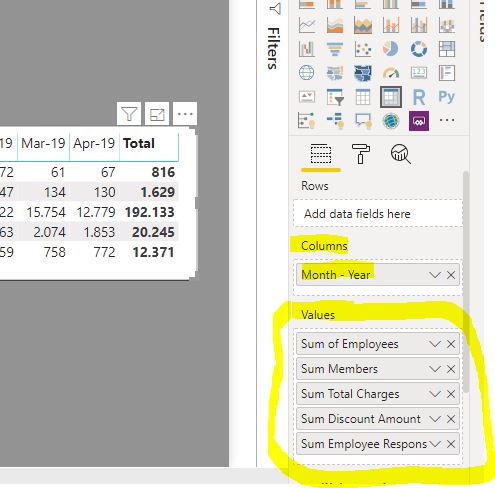Insert a Donut chart visual
The height and width of the screenshot is (488, 495).
[419, 49]
